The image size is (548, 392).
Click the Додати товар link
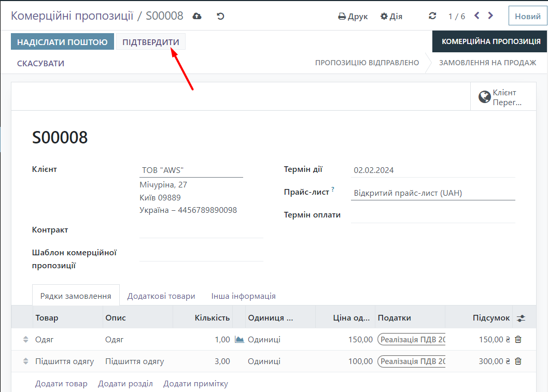point(61,384)
